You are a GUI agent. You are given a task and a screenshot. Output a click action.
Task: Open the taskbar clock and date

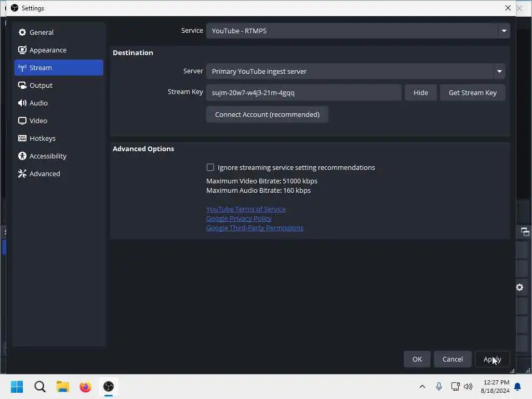tap(495, 387)
